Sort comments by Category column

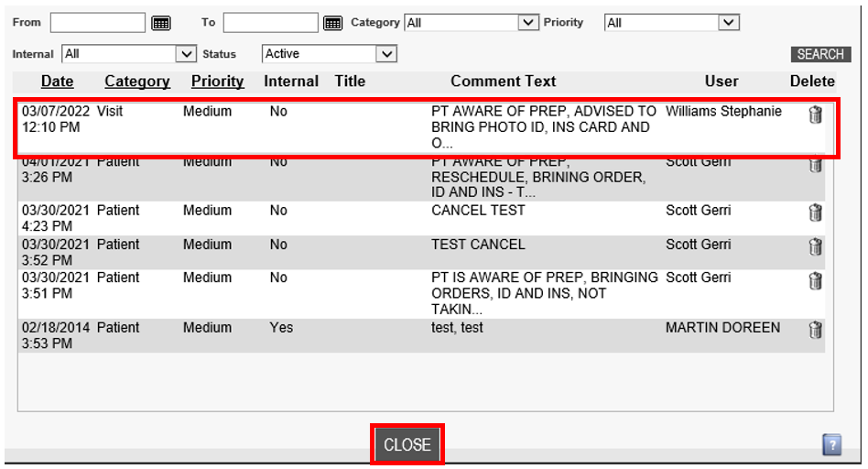tap(137, 82)
